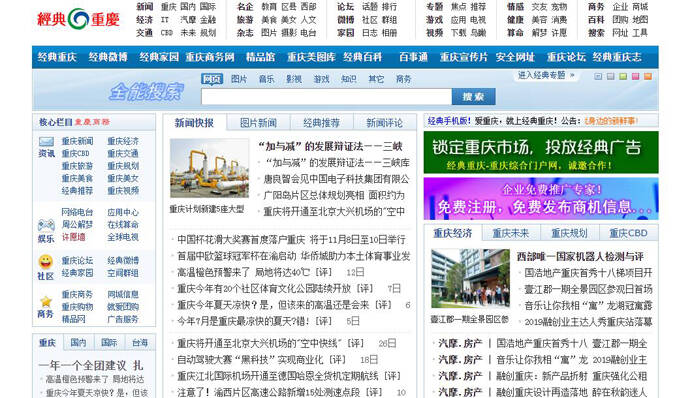Open 空间群组 link in the sidebar

click(123, 273)
